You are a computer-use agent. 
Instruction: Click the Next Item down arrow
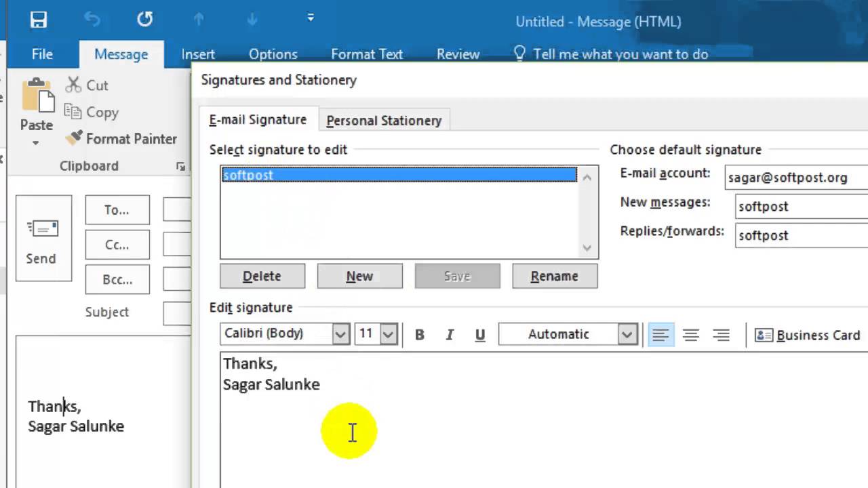pos(252,20)
